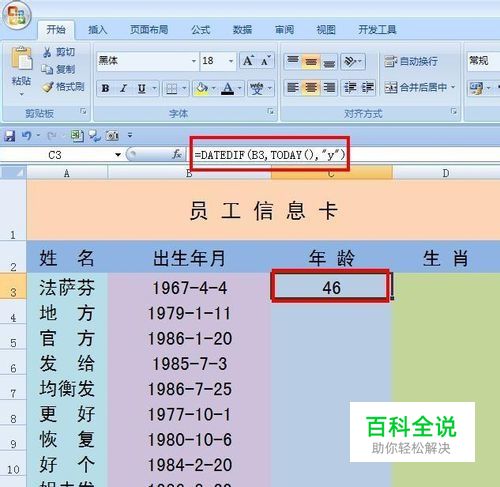This screenshot has height=487, width=500.
Task: Decrease font size with the small A
Action: (266, 61)
